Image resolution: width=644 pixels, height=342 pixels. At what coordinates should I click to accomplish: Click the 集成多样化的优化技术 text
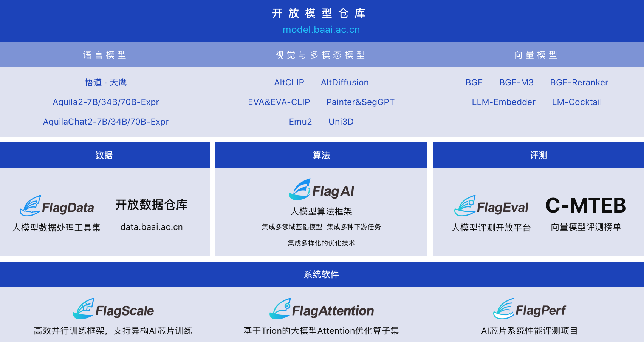point(321,243)
